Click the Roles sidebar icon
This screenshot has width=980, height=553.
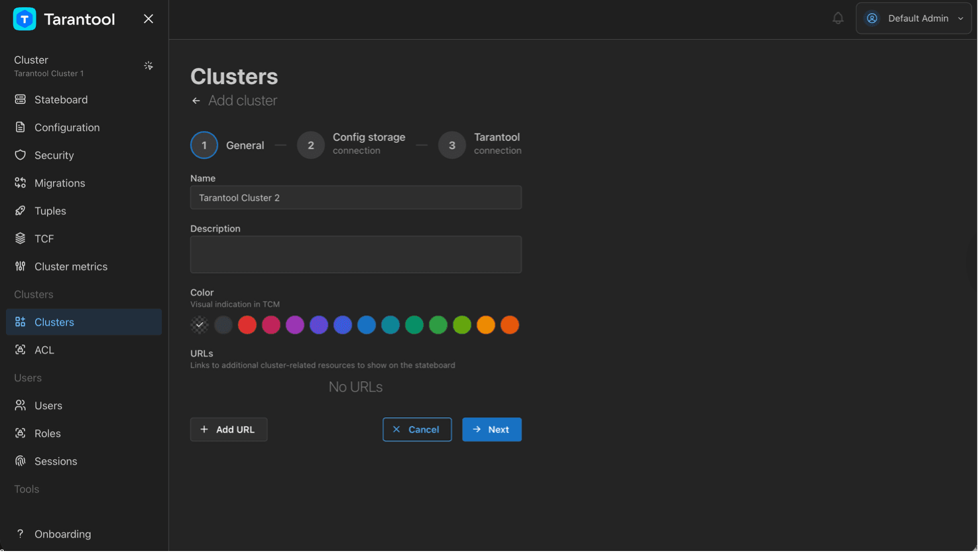click(x=21, y=434)
